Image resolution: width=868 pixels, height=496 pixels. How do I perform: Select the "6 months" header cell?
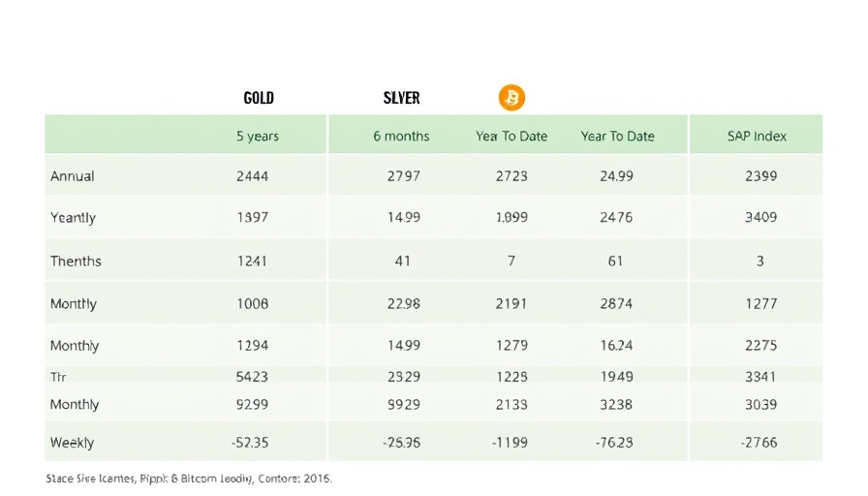[x=401, y=137]
